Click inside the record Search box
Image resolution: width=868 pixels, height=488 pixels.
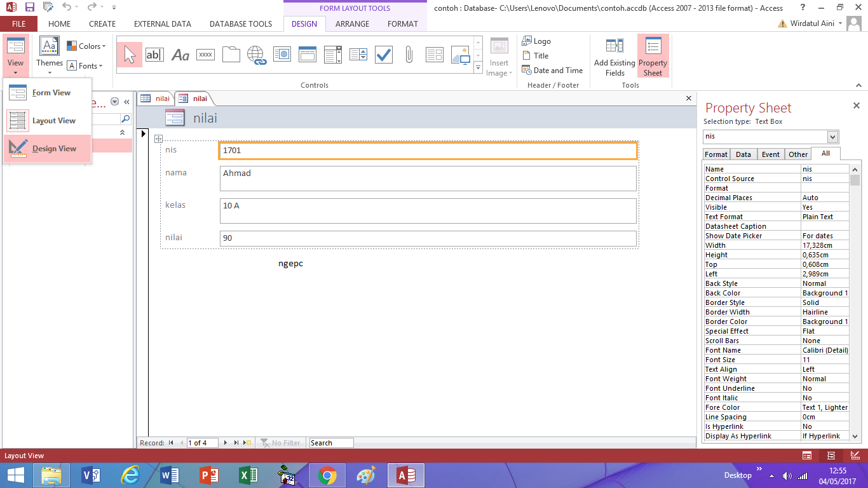330,442
